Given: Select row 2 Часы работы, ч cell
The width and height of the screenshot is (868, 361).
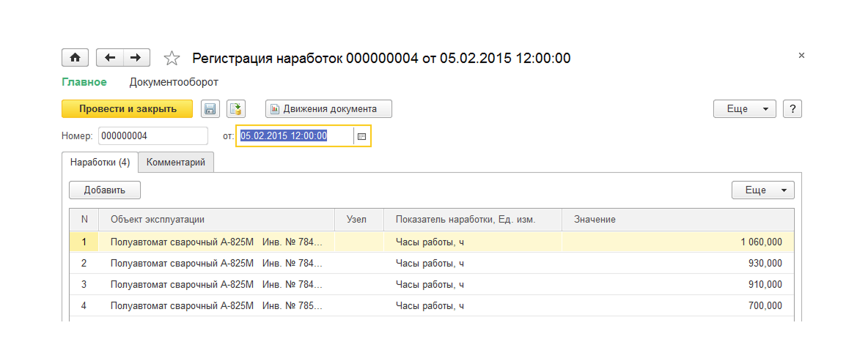Looking at the screenshot, I should pos(473,263).
